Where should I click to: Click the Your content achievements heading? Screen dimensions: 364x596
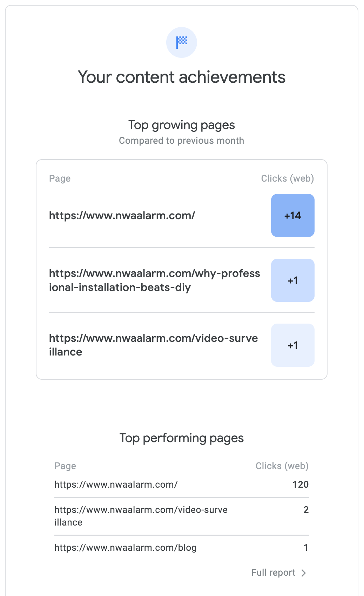pyautogui.click(x=182, y=77)
